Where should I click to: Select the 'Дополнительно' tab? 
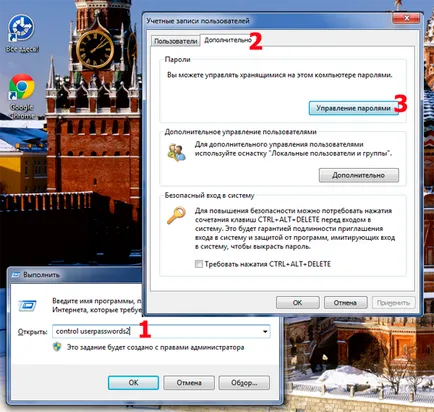(x=228, y=40)
